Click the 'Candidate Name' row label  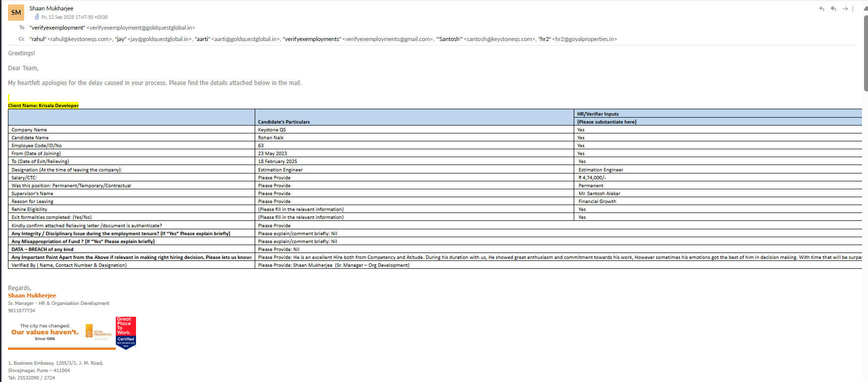click(30, 137)
